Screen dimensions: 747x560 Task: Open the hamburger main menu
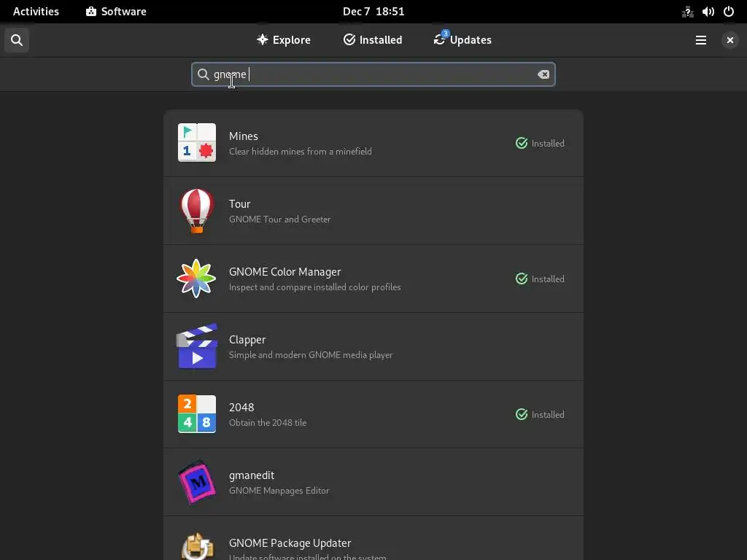point(701,40)
